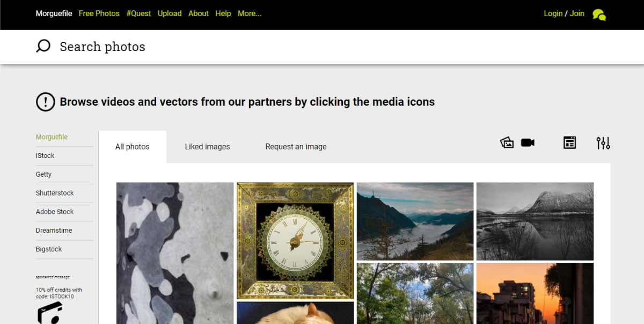Viewport: 644px width, 324px height.
Task: Open the filter sliders icon
Action: click(x=603, y=142)
